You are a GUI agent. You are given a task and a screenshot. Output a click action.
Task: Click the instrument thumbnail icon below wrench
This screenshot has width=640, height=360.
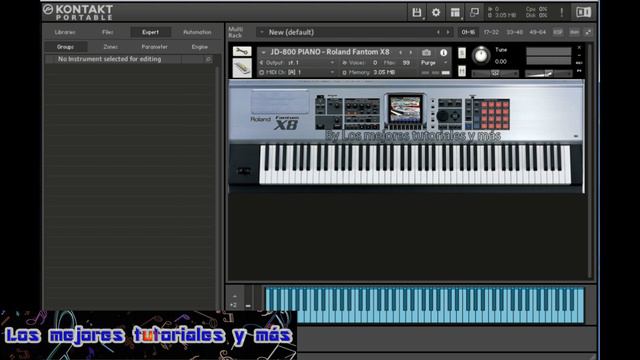tap(242, 68)
